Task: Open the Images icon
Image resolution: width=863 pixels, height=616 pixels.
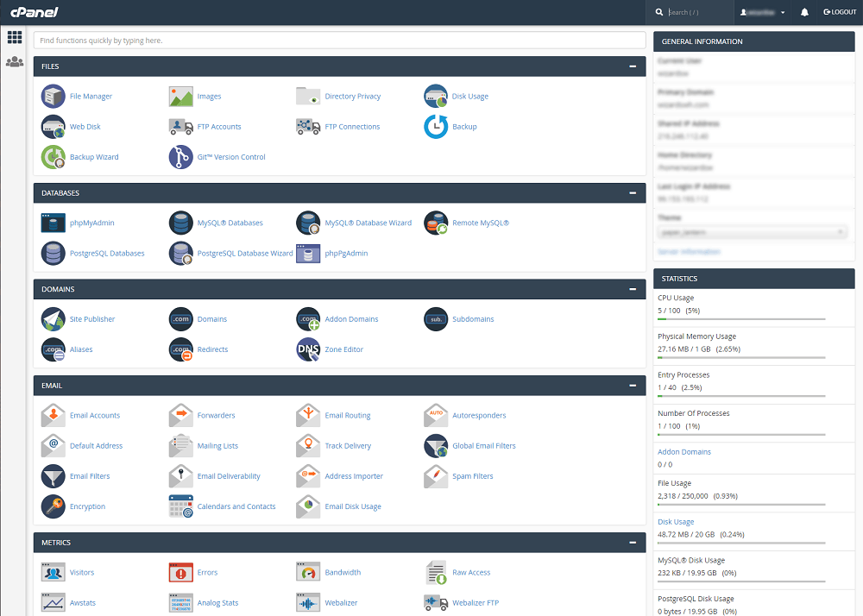Action: pos(181,97)
